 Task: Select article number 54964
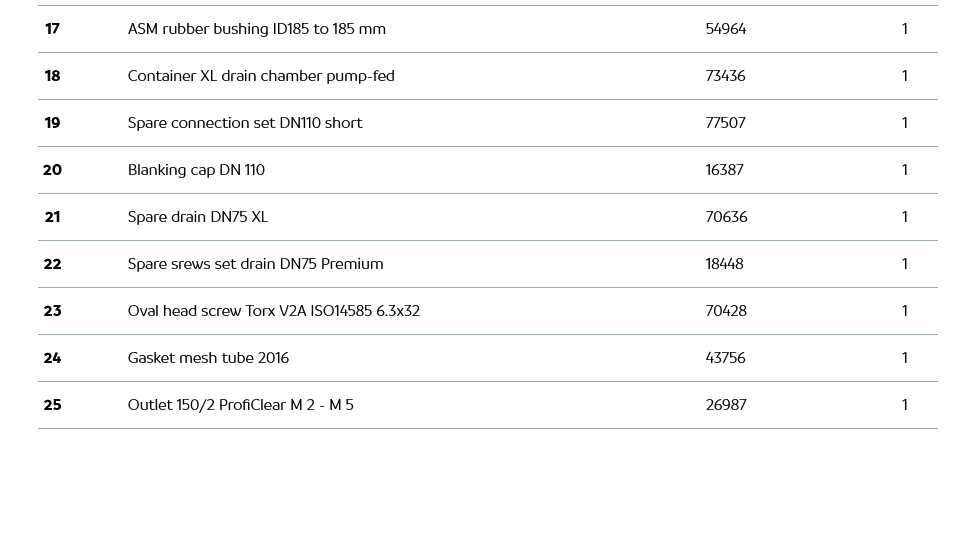pyautogui.click(x=725, y=29)
